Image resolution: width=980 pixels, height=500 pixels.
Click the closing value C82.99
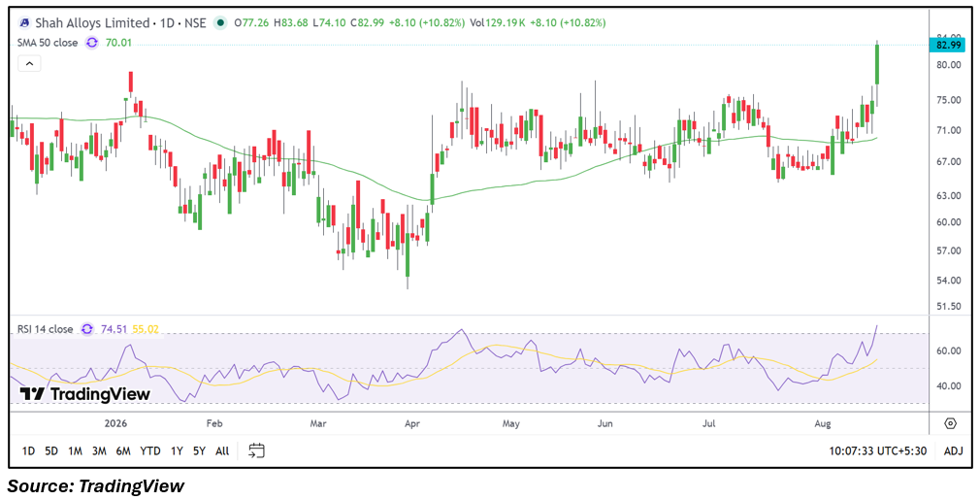[x=368, y=23]
